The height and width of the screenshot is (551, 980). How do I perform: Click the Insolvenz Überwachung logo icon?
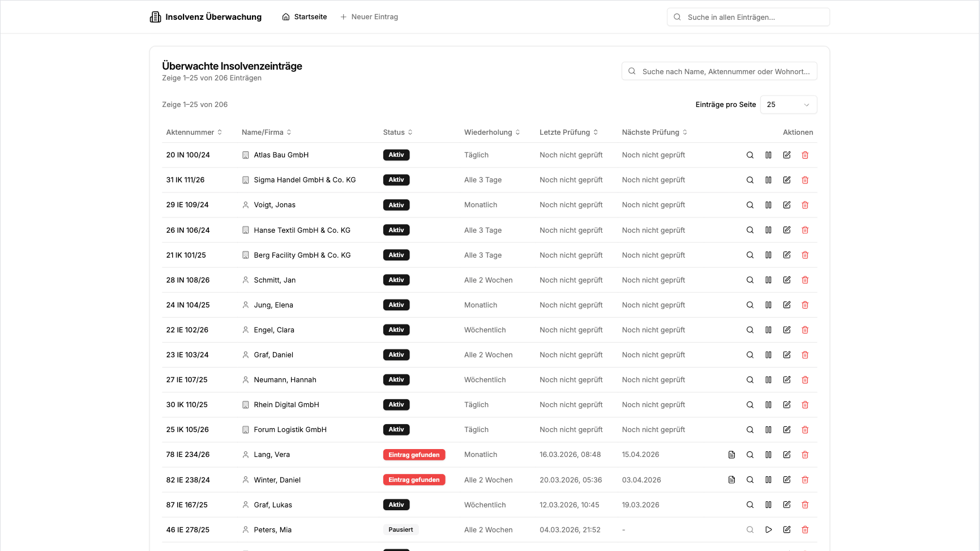coord(155,17)
